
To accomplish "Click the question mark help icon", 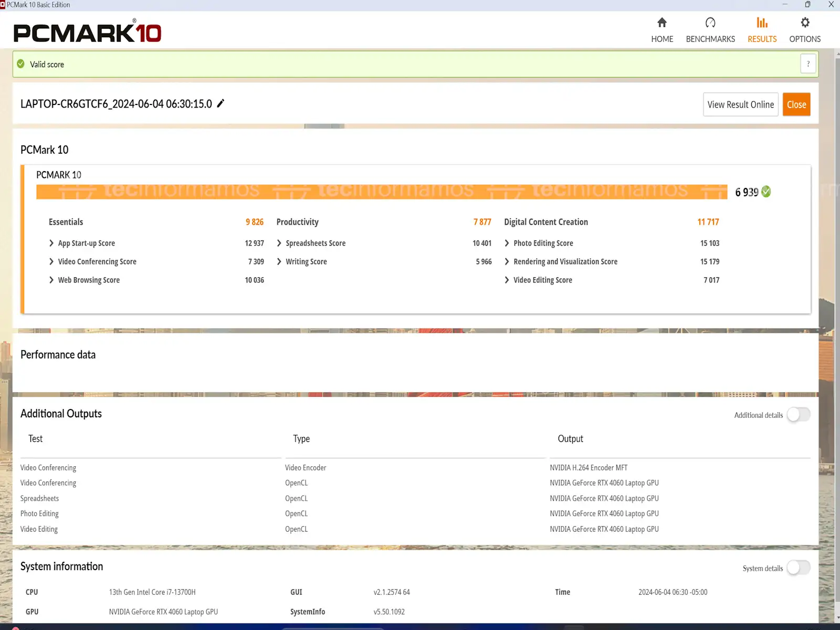I will coord(808,64).
